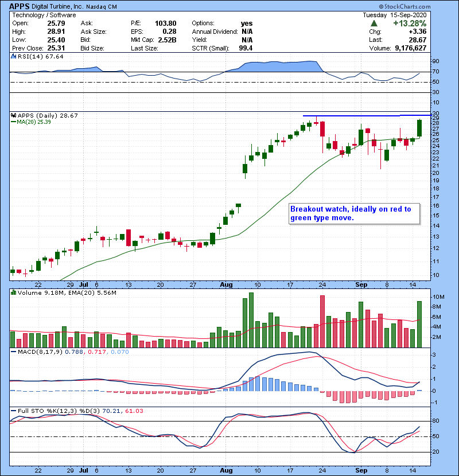Click the P/E value 103.80
This screenshot has width=459, height=476.
(166, 24)
